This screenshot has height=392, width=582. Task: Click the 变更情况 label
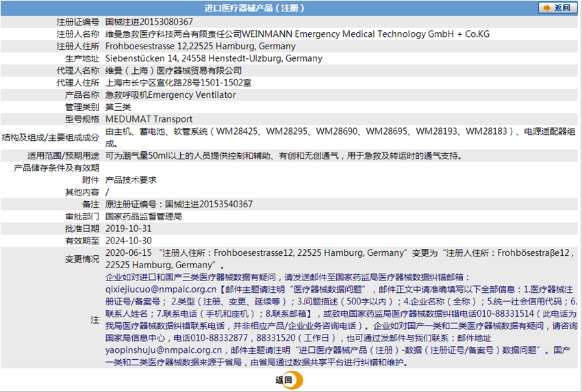(82, 259)
